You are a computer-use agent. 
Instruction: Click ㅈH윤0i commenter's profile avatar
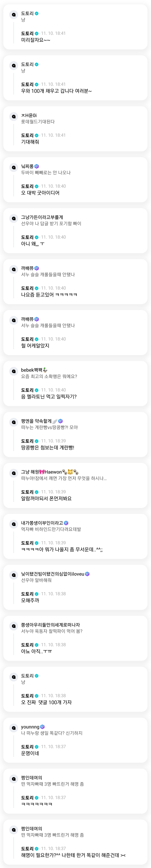(x=13, y=117)
